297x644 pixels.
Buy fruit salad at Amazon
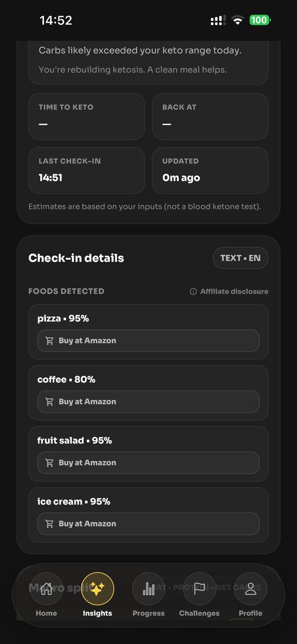[x=148, y=462]
